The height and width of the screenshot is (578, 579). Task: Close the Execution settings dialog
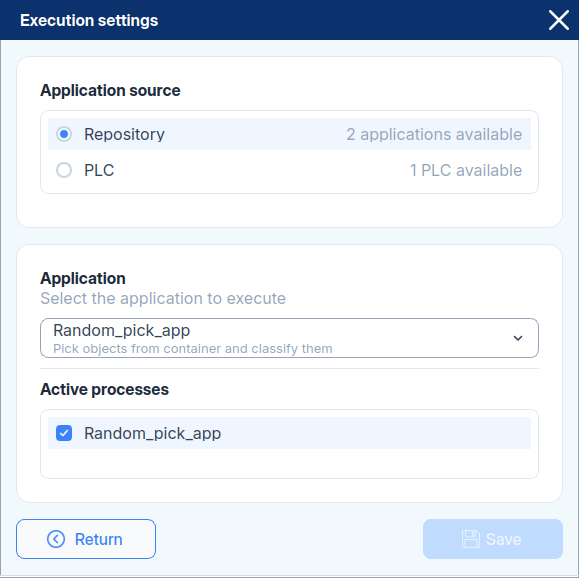(x=558, y=20)
